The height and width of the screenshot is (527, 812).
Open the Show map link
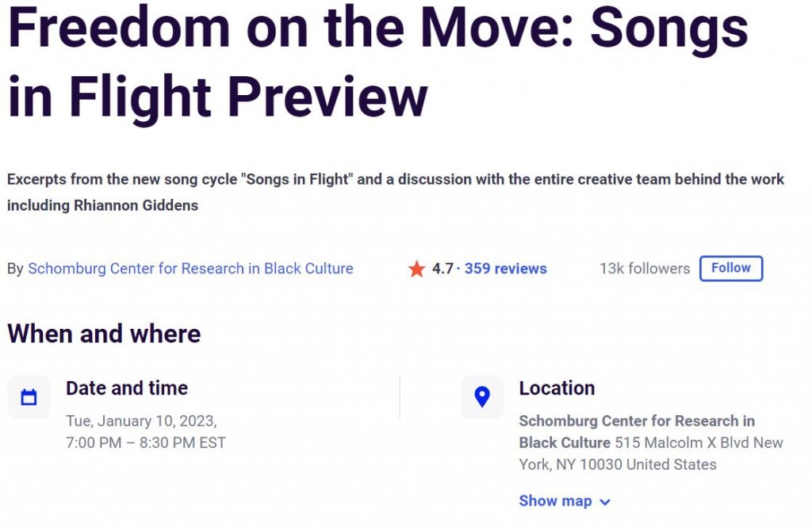coord(555,501)
